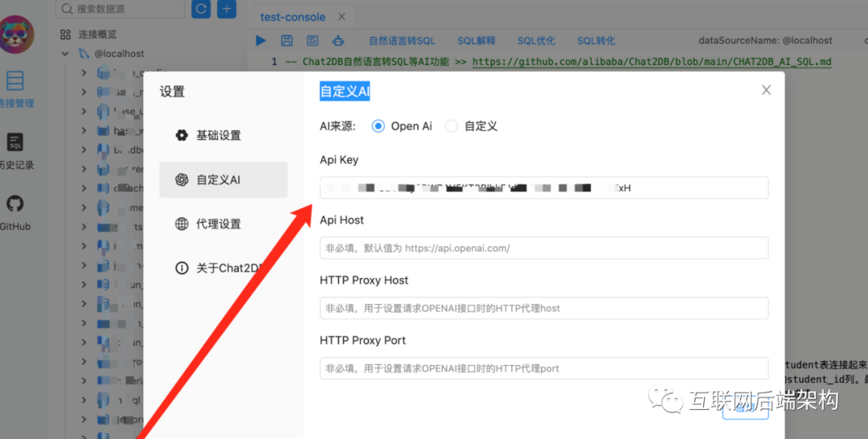868x439 pixels.
Task: Click the user avatar in sidebar
Action: [x=17, y=35]
